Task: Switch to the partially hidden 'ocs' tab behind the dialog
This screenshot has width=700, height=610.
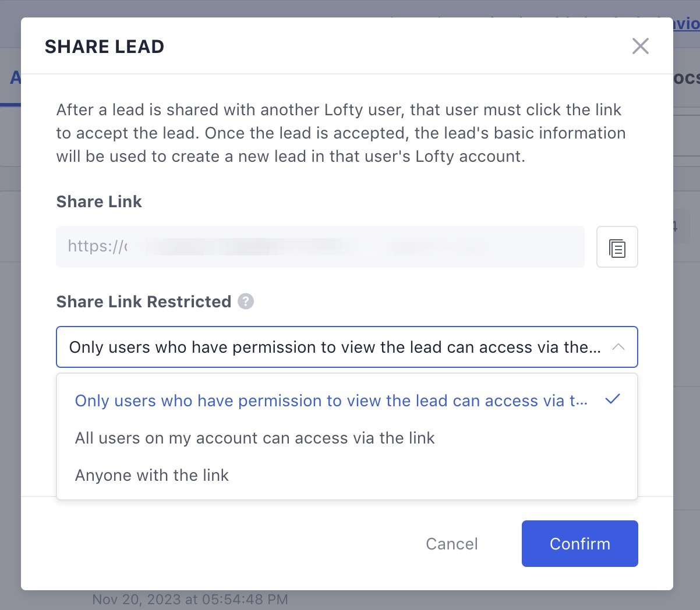Action: coord(687,77)
